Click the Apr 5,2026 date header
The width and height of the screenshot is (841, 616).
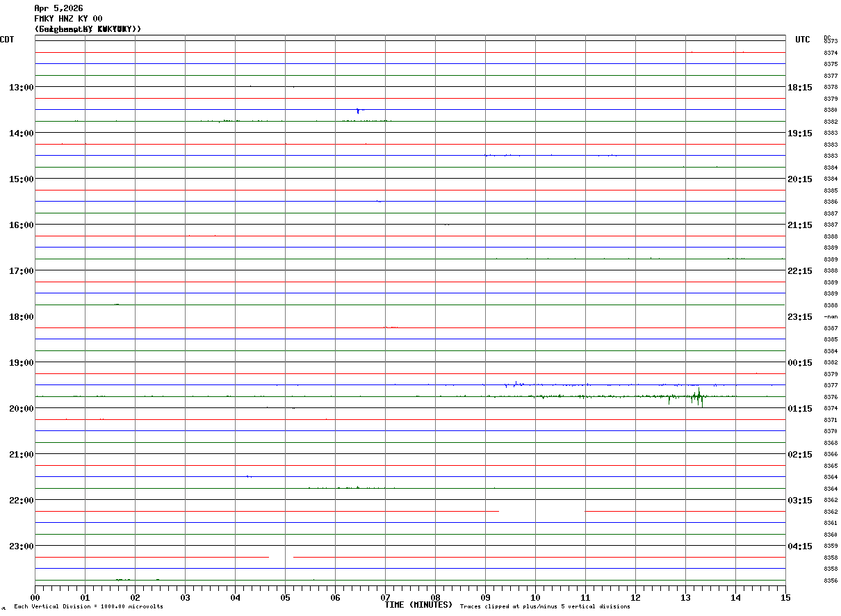point(58,8)
